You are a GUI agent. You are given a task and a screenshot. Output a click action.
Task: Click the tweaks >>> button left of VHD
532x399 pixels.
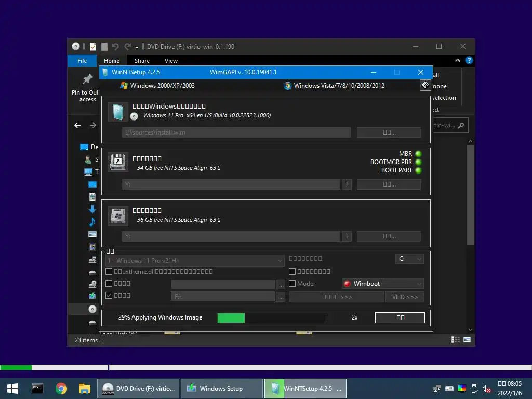(x=337, y=297)
